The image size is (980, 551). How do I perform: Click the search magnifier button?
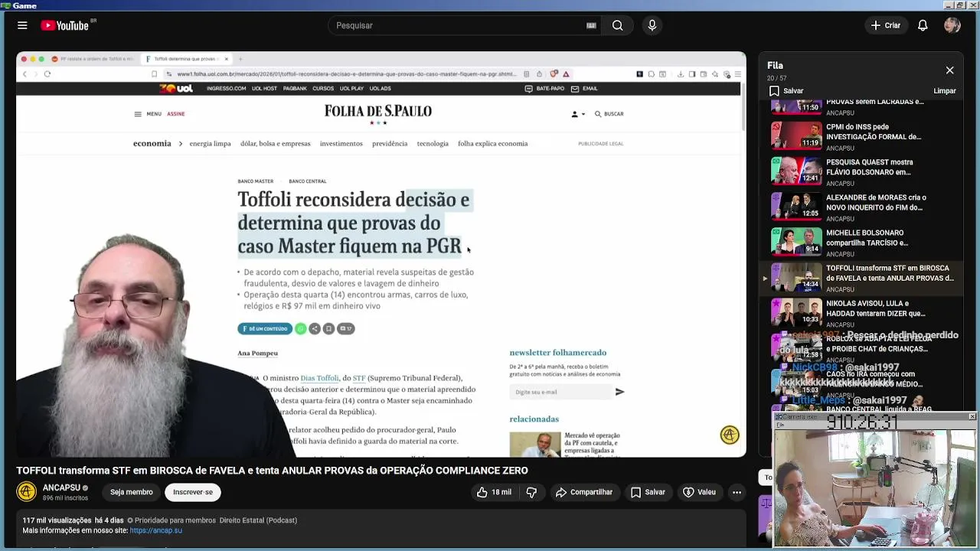[617, 25]
